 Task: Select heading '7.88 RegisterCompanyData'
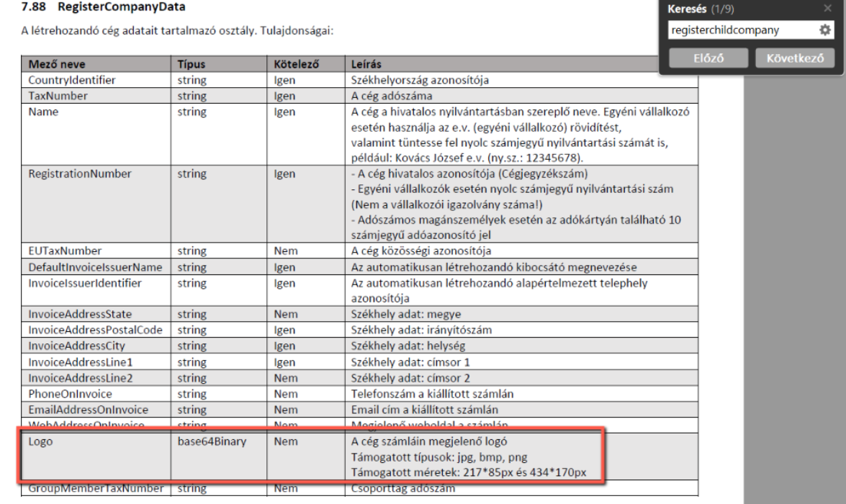point(104,7)
